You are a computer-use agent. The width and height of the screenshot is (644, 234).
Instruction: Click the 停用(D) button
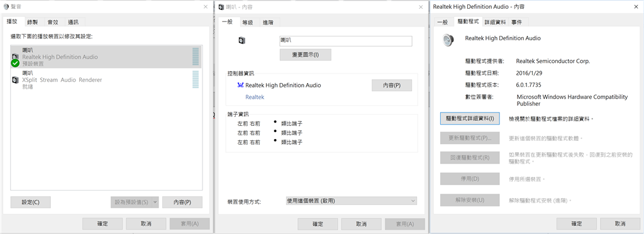[470, 179]
